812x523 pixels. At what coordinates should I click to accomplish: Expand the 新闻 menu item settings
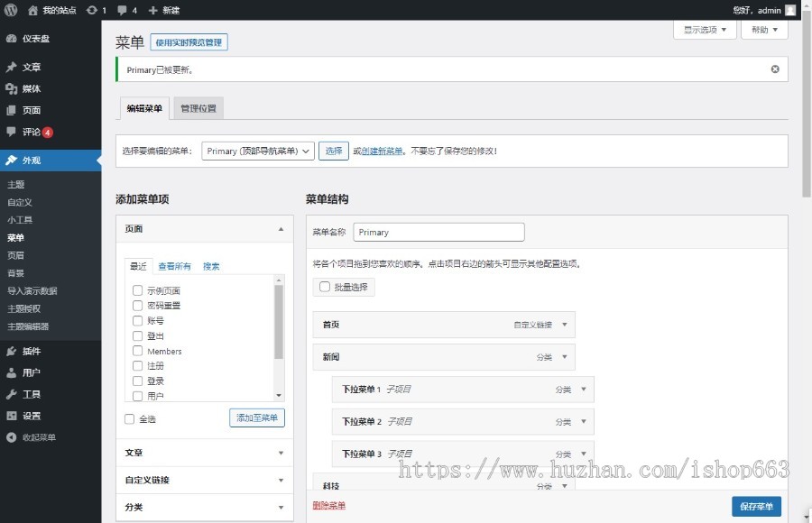pyautogui.click(x=565, y=357)
